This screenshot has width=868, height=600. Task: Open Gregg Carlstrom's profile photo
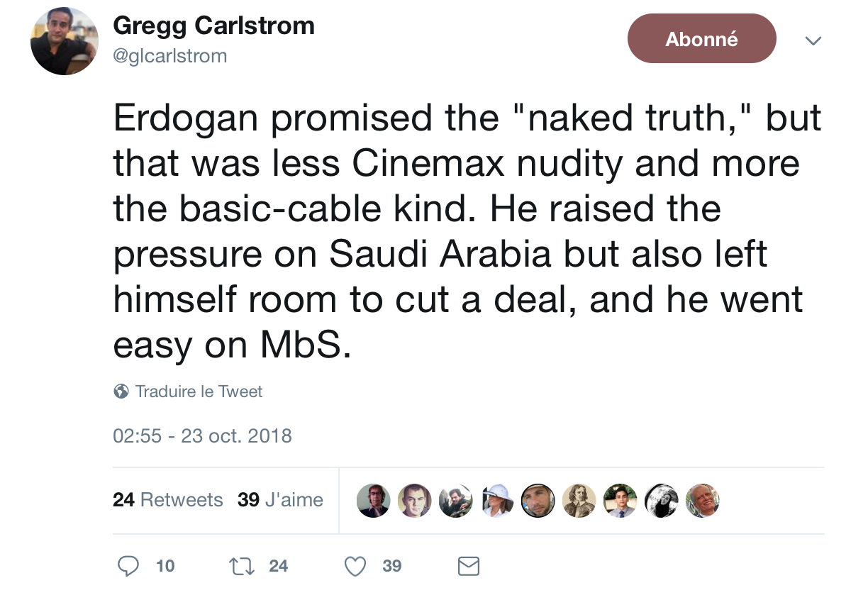pyautogui.click(x=64, y=43)
